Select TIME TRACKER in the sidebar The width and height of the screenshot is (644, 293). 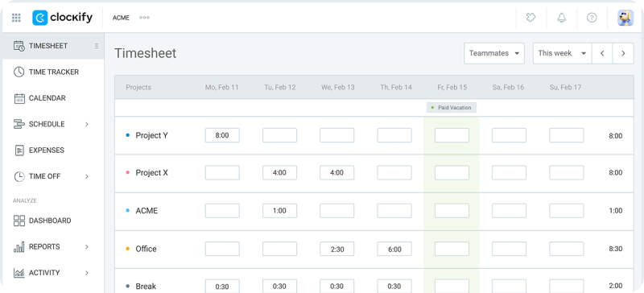pos(54,72)
